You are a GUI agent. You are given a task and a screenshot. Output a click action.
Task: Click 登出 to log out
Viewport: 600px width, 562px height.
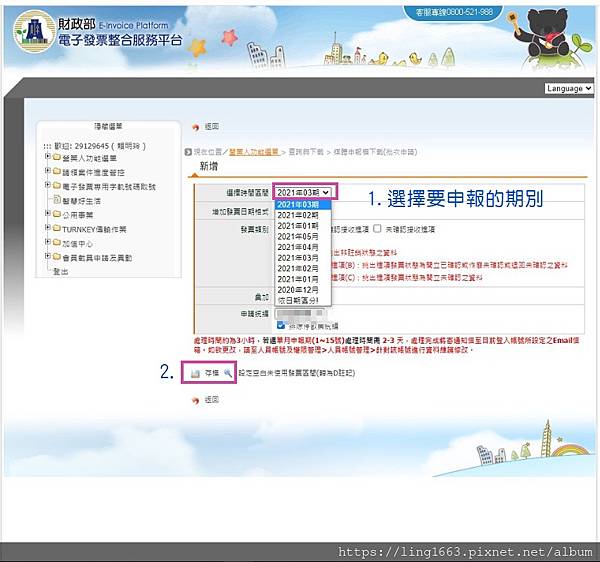(x=60, y=272)
